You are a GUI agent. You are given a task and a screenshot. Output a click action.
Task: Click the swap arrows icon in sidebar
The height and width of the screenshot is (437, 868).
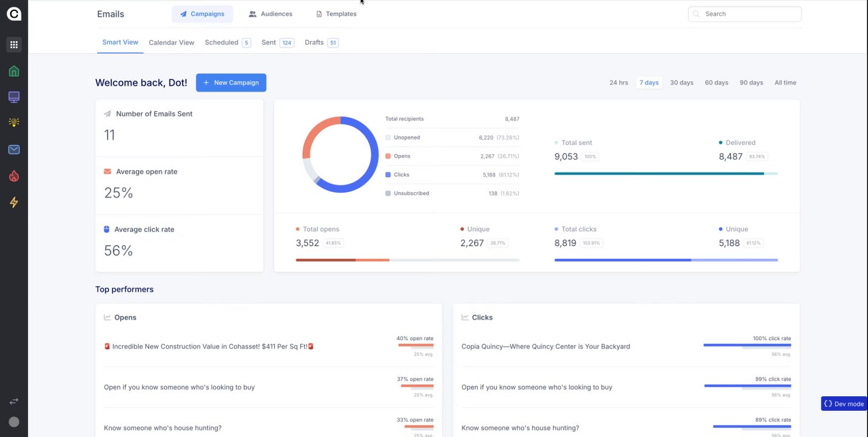tap(14, 401)
